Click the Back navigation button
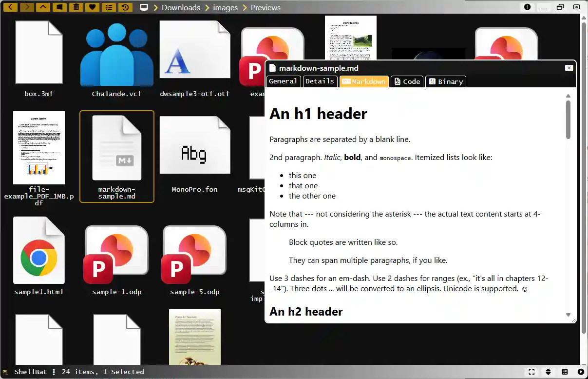The height and width of the screenshot is (379, 588). pyautogui.click(x=10, y=7)
